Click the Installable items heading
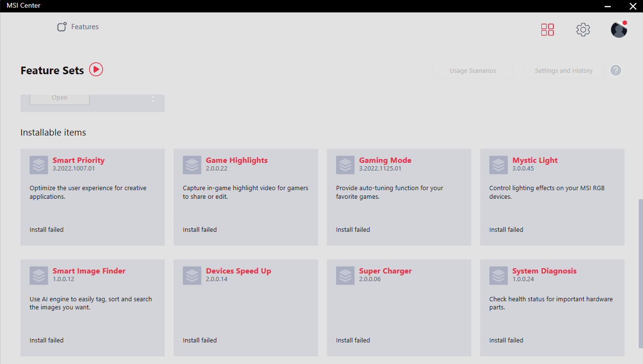 (x=53, y=133)
